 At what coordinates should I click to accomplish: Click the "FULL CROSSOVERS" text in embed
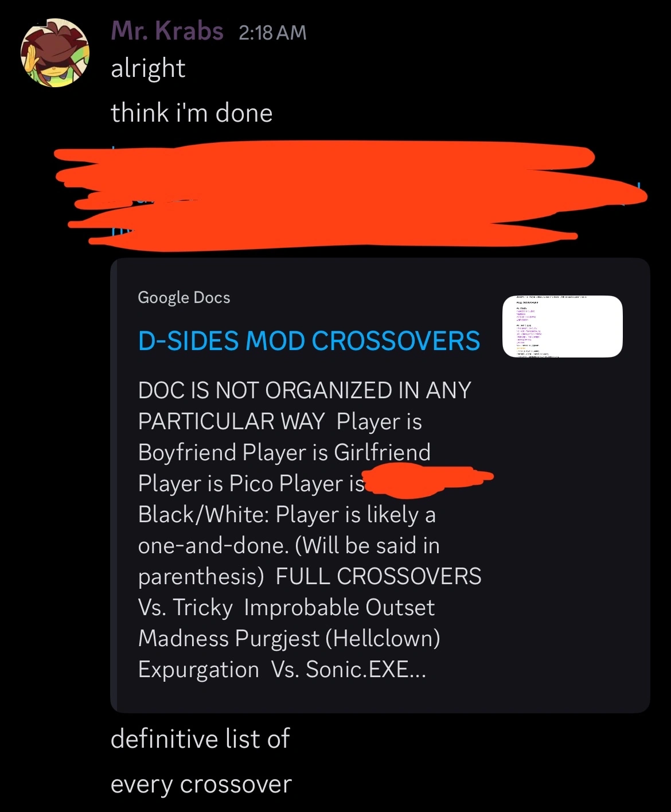coord(379,577)
